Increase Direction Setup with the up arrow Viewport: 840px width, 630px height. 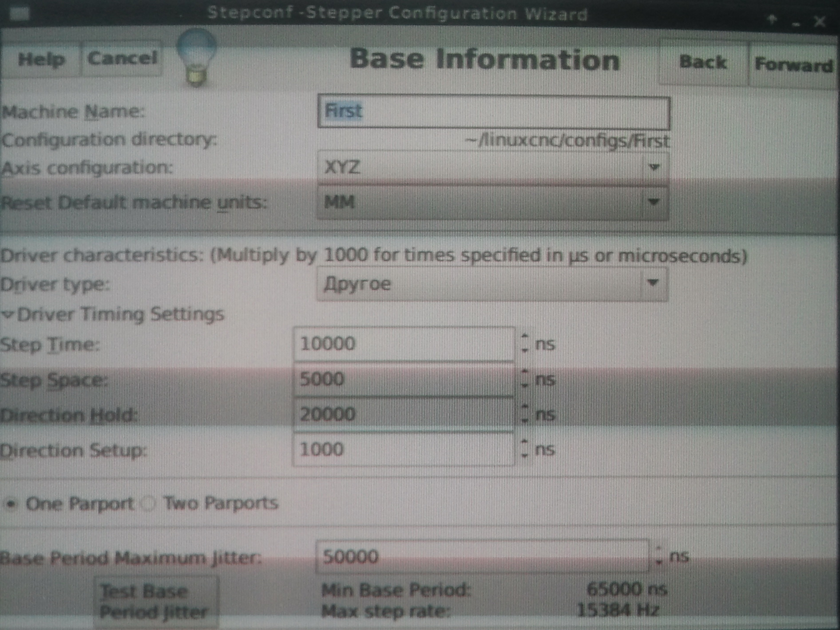(525, 442)
